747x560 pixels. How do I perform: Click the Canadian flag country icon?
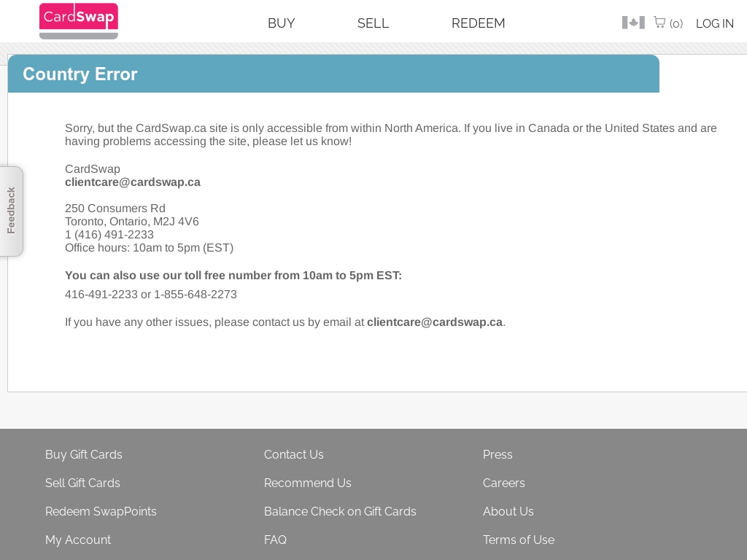point(633,23)
